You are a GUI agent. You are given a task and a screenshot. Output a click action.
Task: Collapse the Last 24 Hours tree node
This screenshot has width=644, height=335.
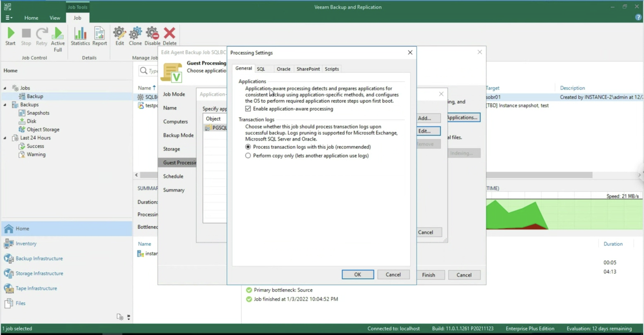coord(5,138)
